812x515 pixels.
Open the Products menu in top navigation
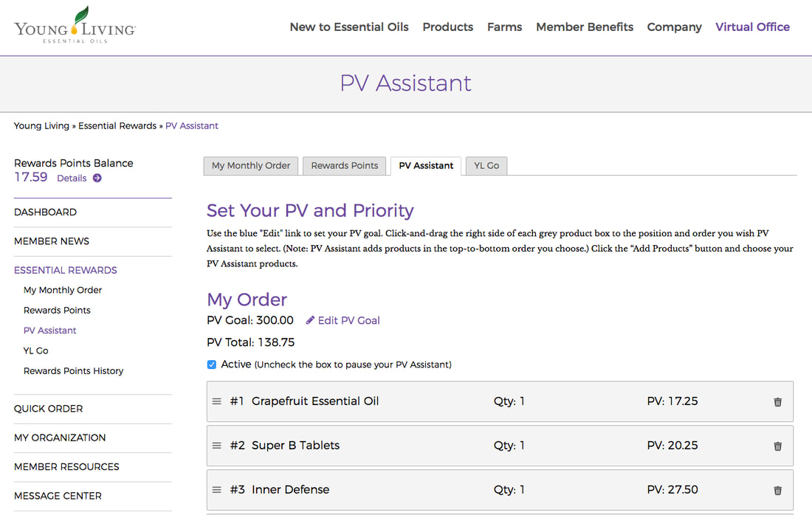pos(447,27)
